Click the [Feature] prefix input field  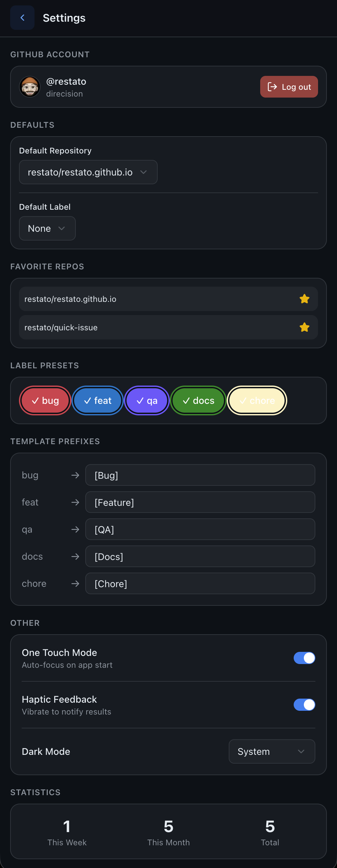tap(200, 502)
